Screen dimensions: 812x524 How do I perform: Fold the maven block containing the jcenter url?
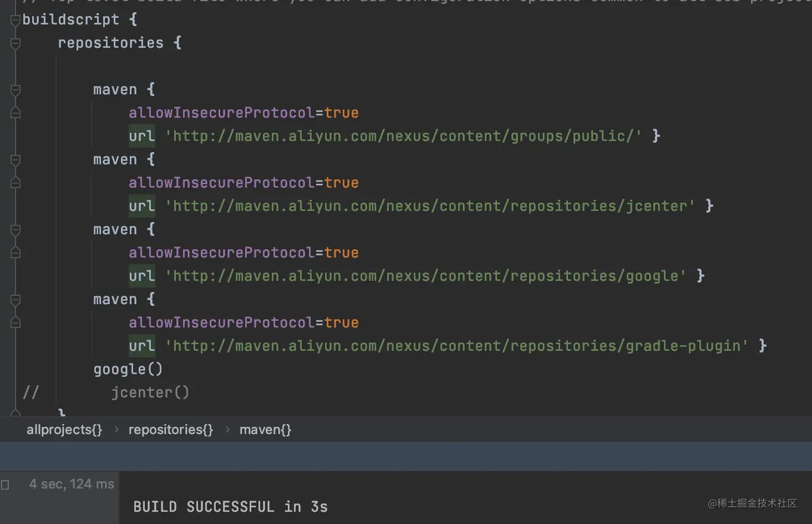(16, 160)
